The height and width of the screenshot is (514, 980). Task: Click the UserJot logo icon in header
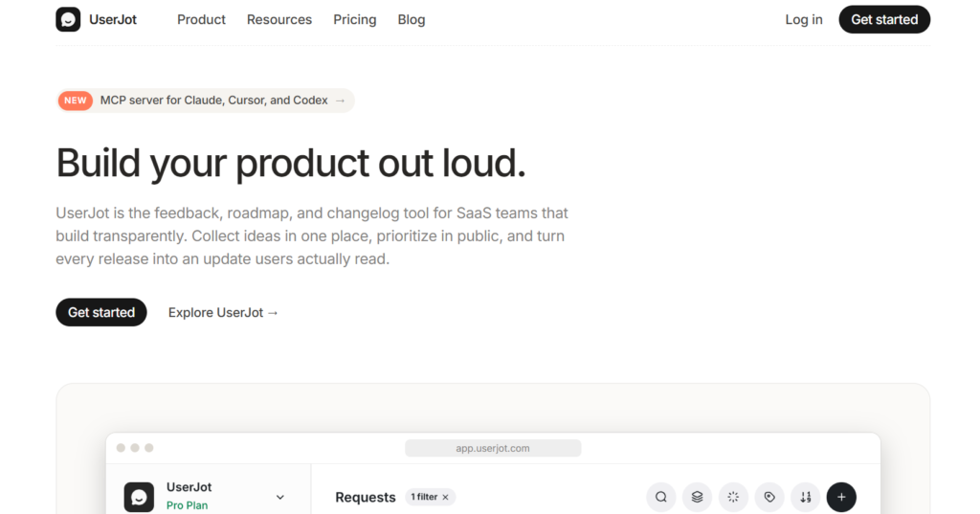(x=68, y=19)
